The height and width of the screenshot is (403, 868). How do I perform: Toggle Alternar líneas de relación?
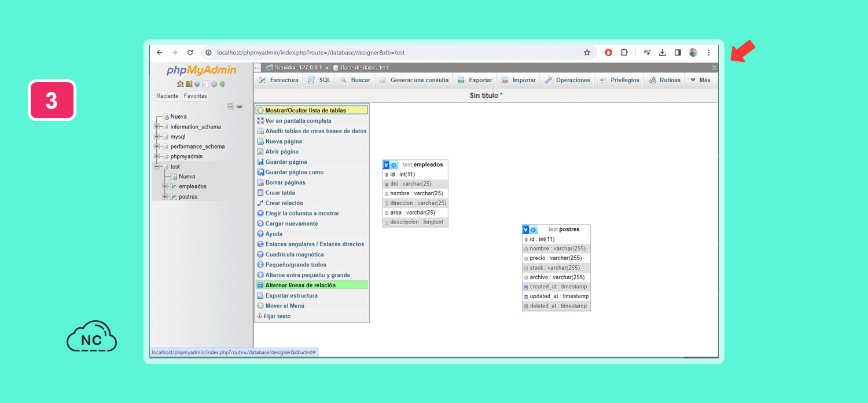tap(311, 285)
